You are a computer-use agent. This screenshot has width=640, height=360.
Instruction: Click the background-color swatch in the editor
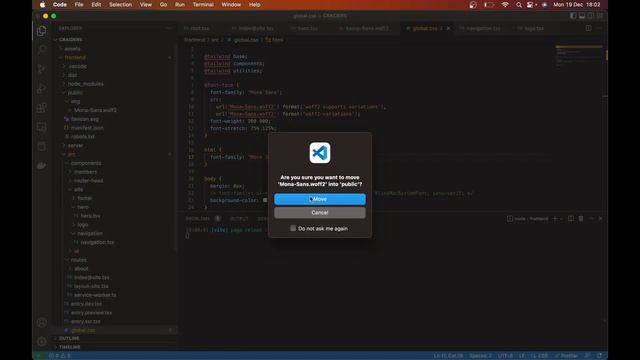(265, 200)
